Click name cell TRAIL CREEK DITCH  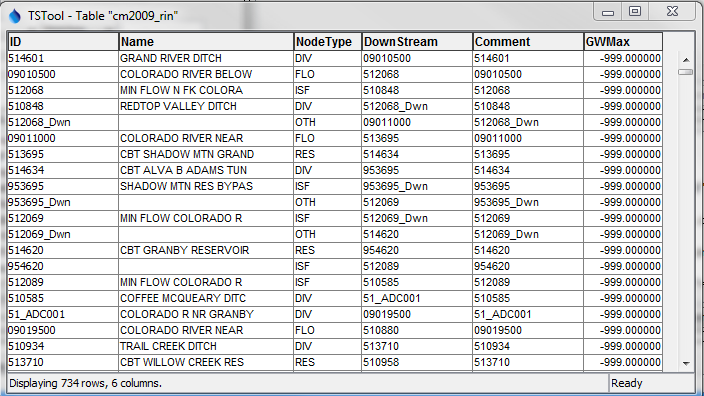206,346
